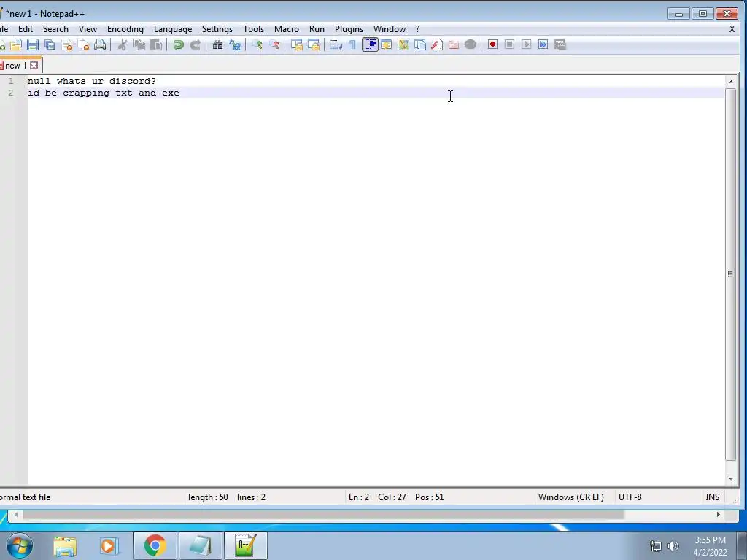
Task: Open the Language menu
Action: 173,29
